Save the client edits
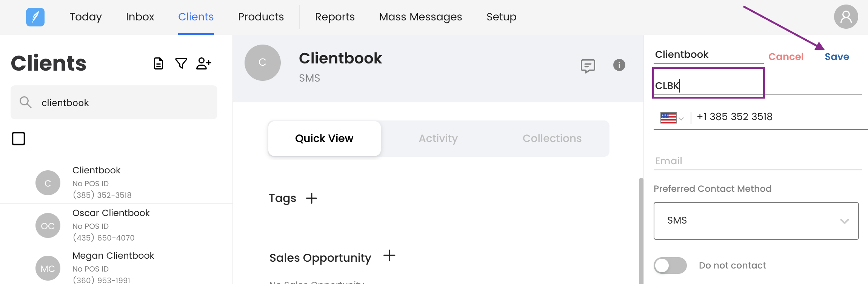 click(837, 57)
